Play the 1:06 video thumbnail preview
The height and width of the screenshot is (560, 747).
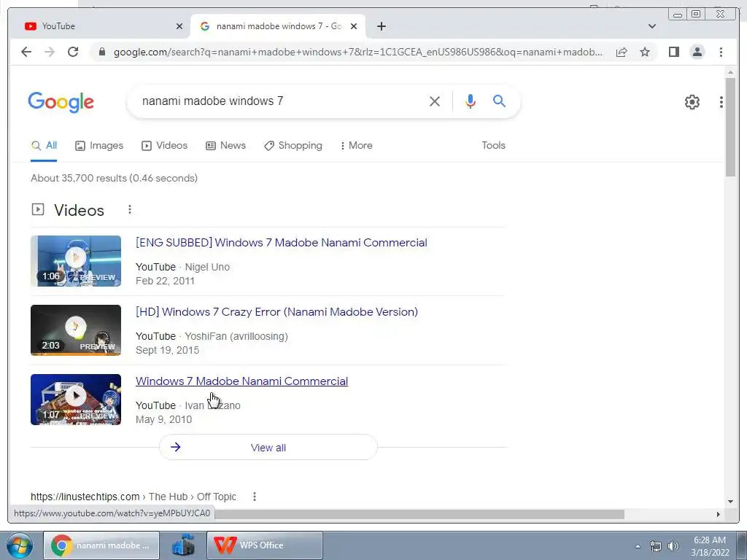[76, 261]
